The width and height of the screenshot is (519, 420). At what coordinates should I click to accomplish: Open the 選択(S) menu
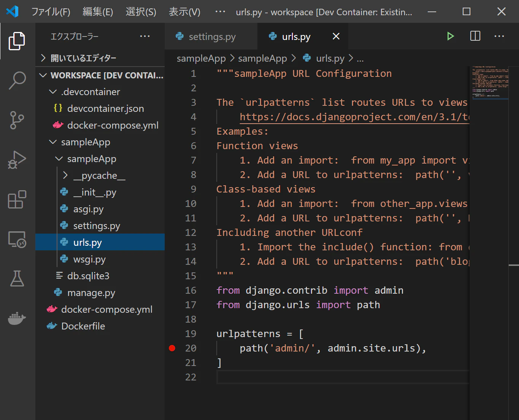click(141, 12)
